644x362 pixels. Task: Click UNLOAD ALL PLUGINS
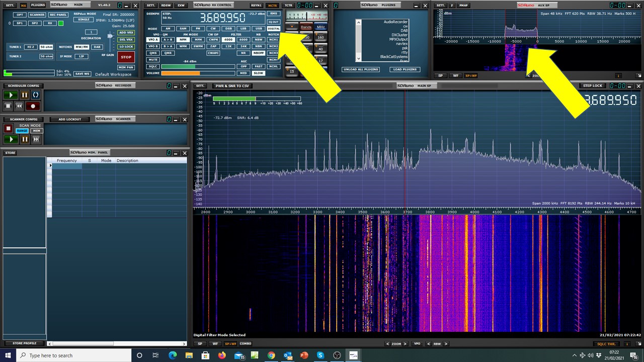(361, 69)
